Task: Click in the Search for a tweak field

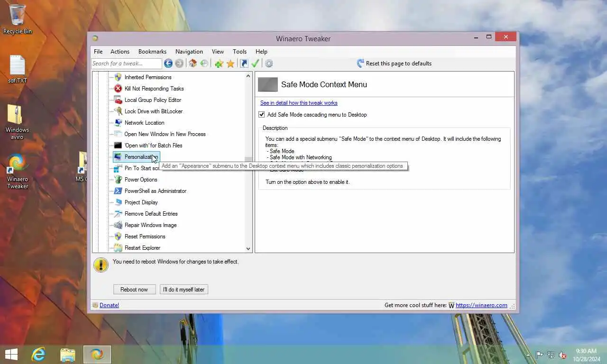Action: tap(127, 64)
